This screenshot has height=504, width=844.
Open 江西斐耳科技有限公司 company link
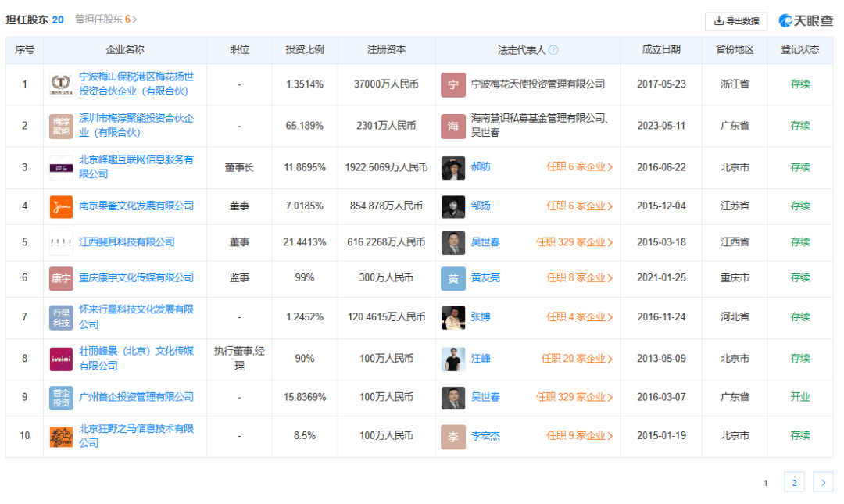(x=127, y=242)
